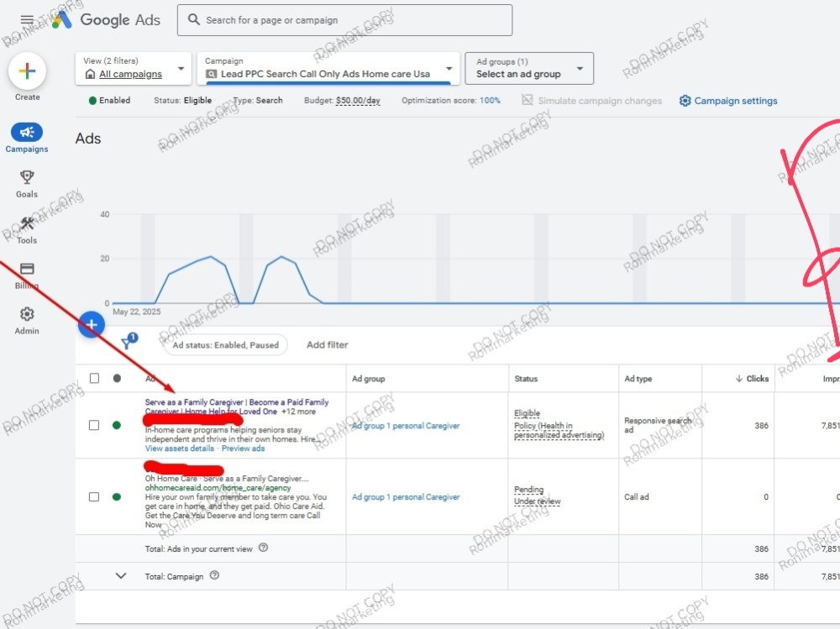Click the $50.00/day budget value

358,101
